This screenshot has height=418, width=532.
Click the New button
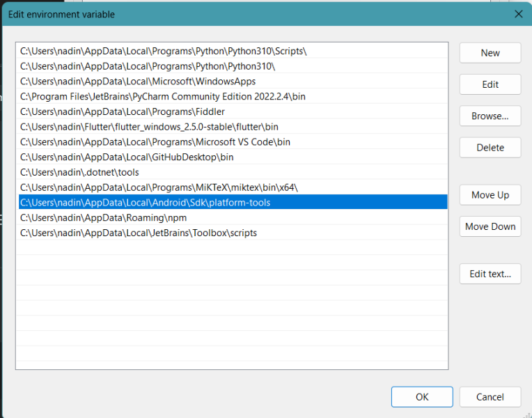pos(490,53)
